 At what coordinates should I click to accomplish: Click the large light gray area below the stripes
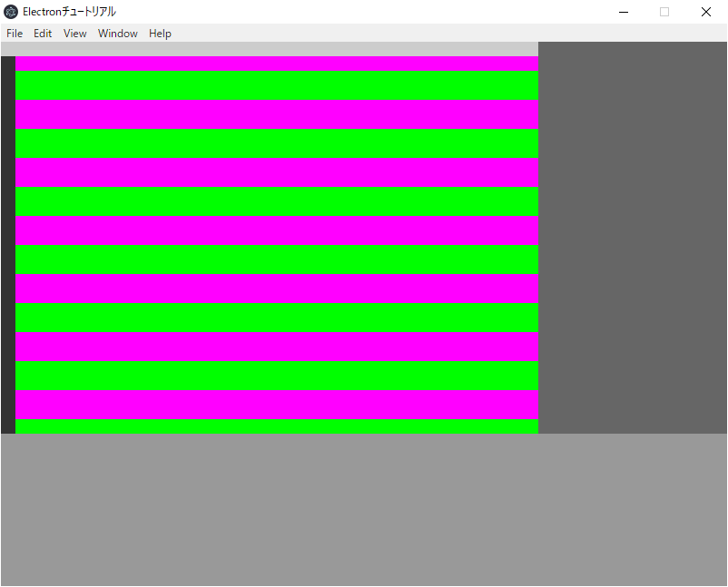tap(363, 508)
